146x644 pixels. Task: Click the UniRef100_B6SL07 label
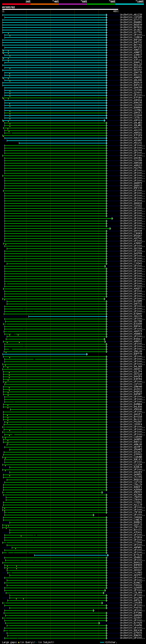pyautogui.click(x=131, y=65)
